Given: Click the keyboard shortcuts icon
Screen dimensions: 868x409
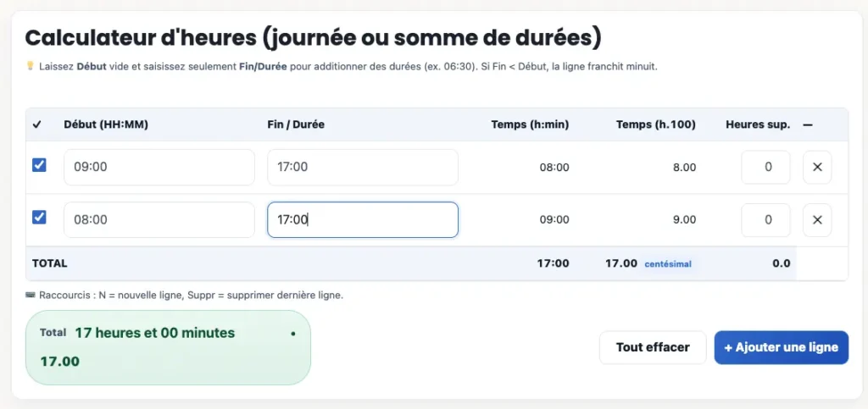Looking at the screenshot, I should pos(31,296).
